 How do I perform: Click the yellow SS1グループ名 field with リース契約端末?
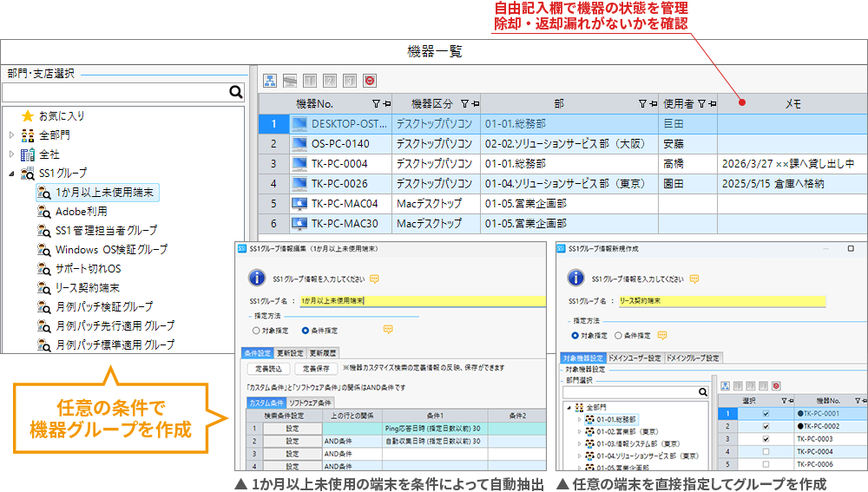722,301
